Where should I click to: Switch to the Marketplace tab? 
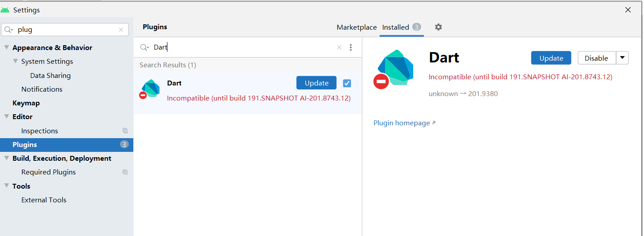357,27
